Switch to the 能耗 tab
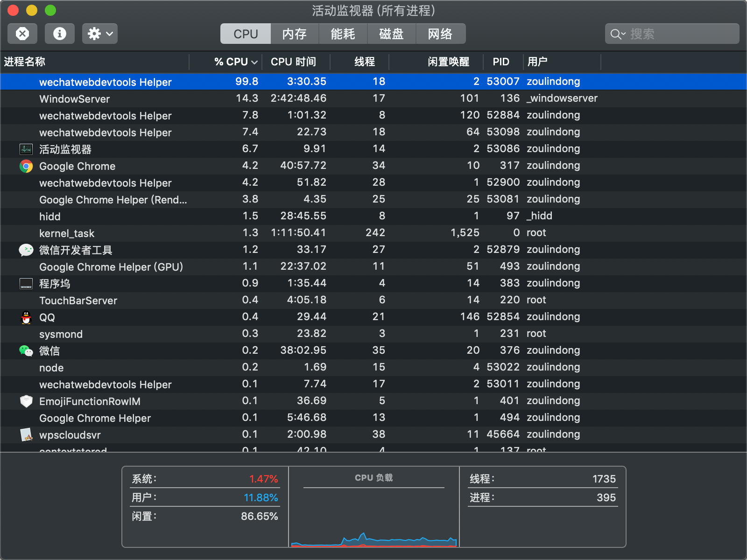This screenshot has width=747, height=560. pyautogui.click(x=343, y=34)
